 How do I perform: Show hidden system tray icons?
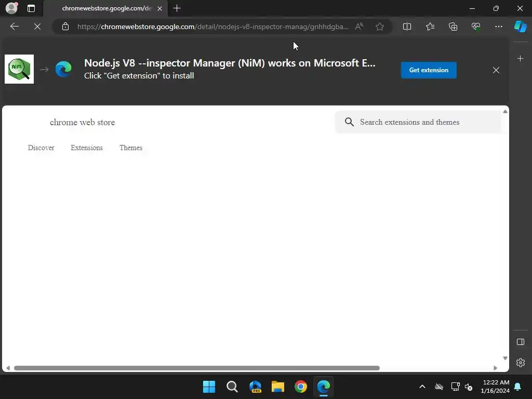(x=422, y=387)
